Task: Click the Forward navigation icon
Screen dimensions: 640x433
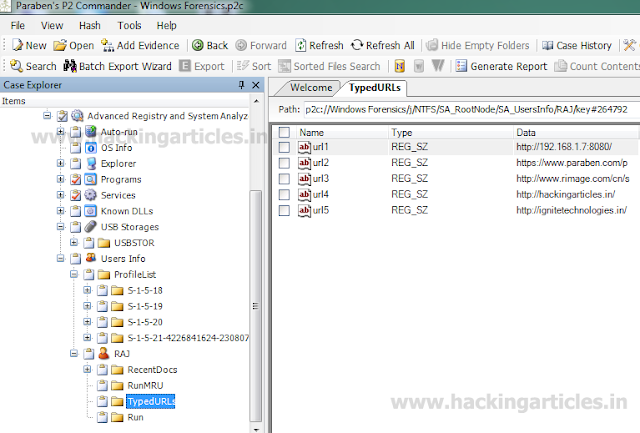Action: [241, 45]
